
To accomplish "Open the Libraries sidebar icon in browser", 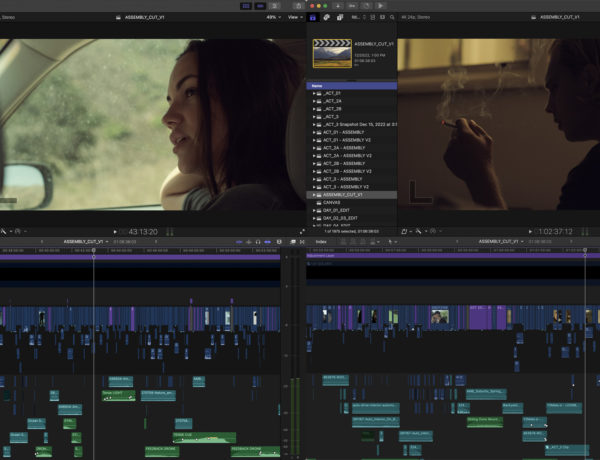I will (313, 17).
